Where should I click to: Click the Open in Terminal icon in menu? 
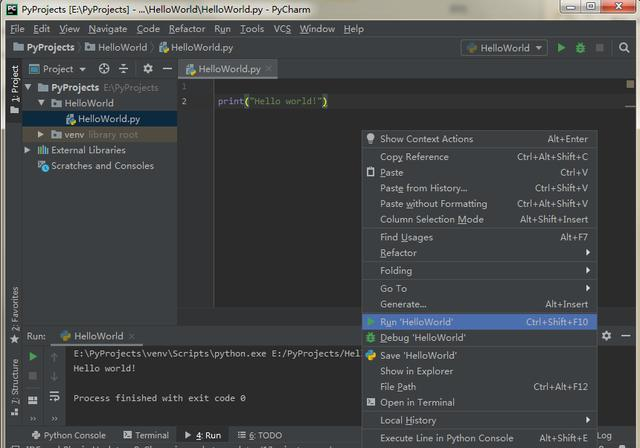371,402
